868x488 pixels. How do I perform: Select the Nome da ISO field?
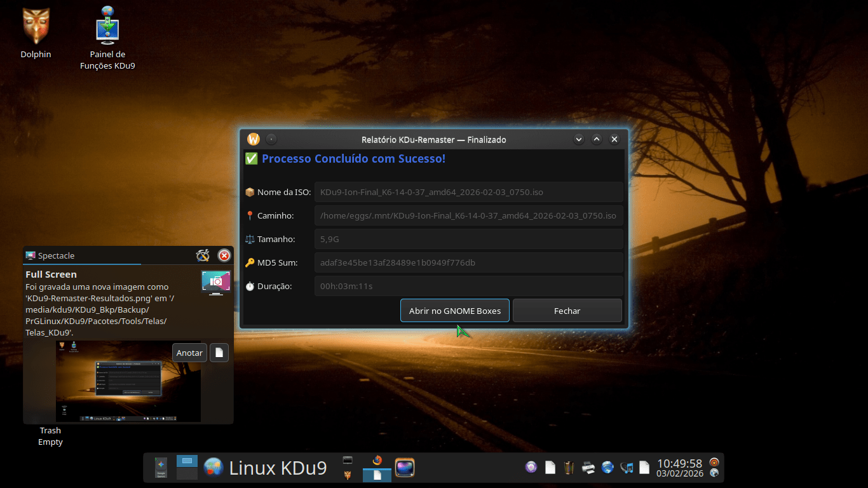(x=468, y=192)
